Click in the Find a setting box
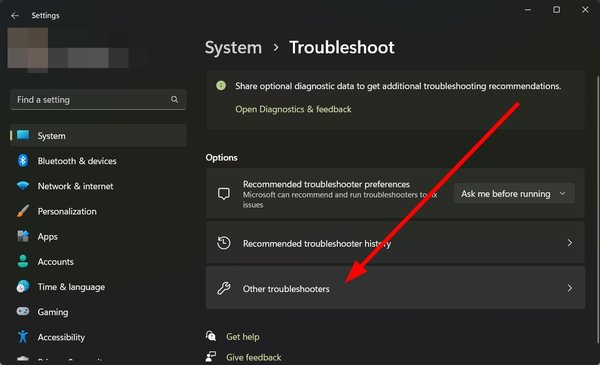This screenshot has height=365, width=600. (x=98, y=99)
